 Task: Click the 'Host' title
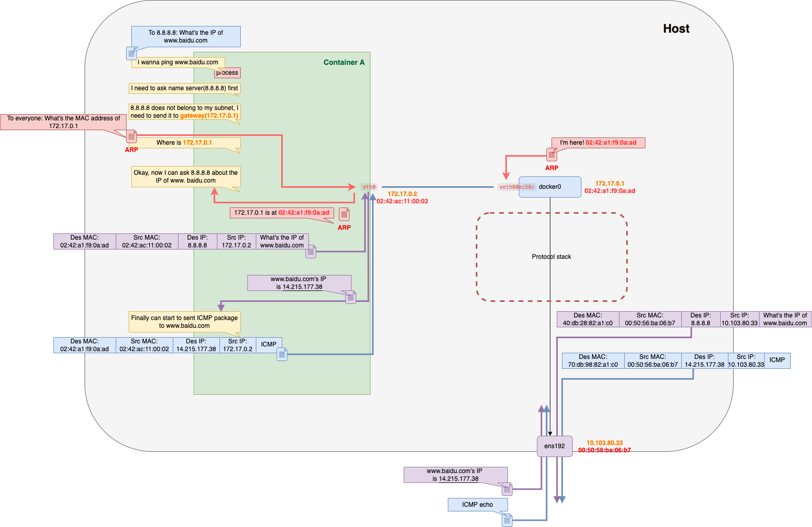(x=676, y=29)
